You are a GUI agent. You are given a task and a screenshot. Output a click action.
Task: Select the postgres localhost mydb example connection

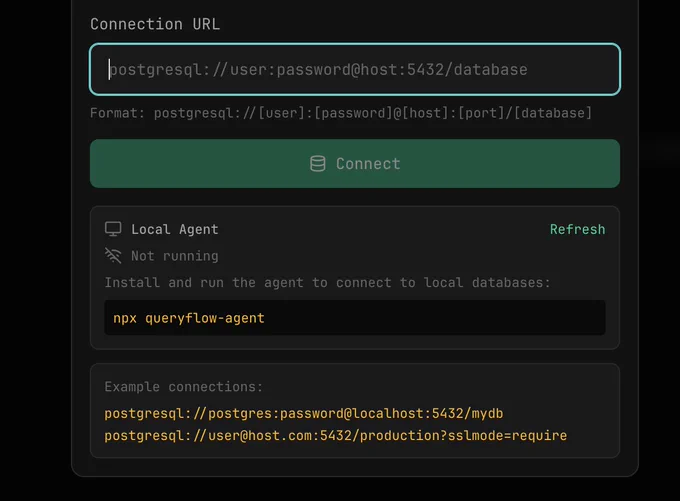[304, 413]
